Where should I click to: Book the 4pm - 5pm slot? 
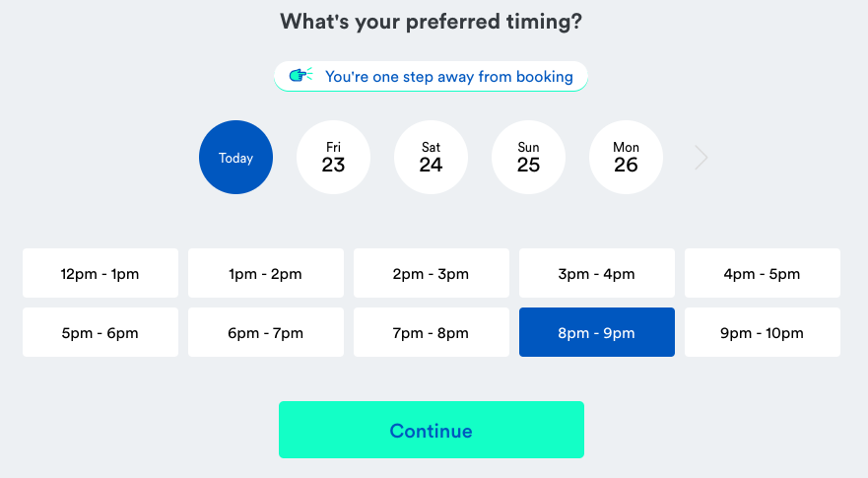pyautogui.click(x=763, y=273)
